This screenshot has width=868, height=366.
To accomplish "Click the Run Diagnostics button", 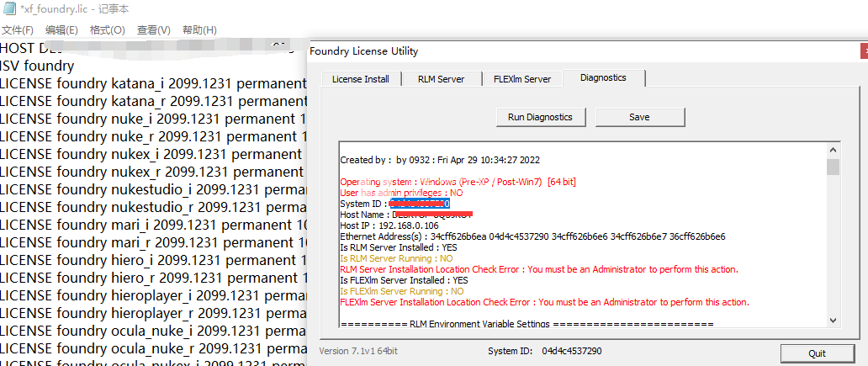I will click(540, 117).
